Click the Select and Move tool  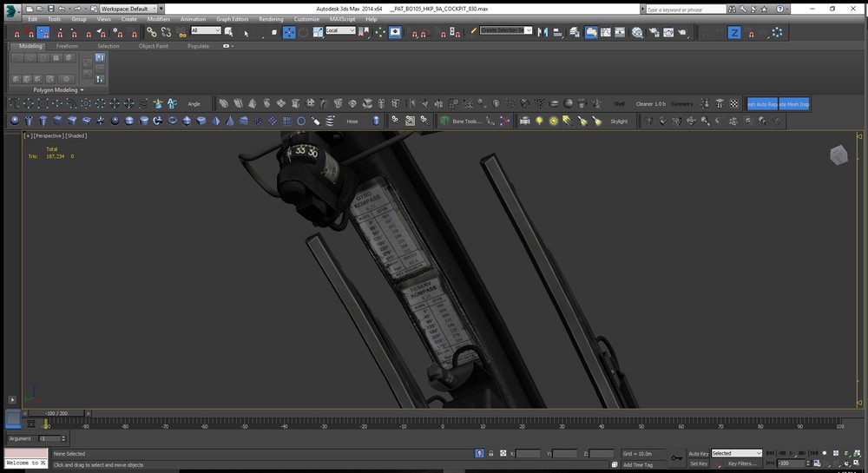tap(289, 32)
